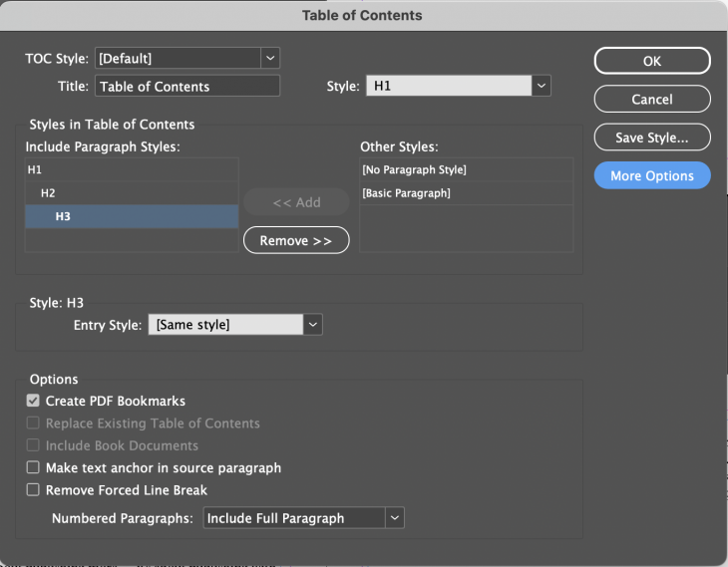Click the Table of Contents title bar
Viewport: 728px width, 567px height.
[x=363, y=15]
